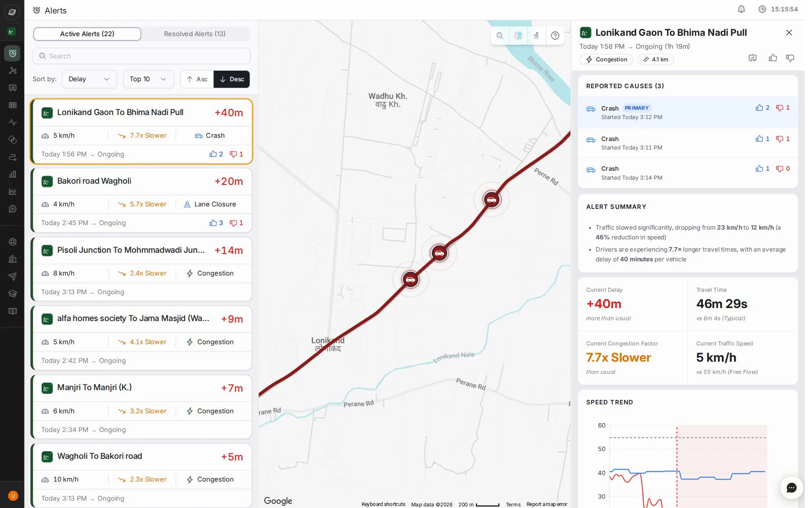Open the chat bubble support widget
The image size is (812, 508).
791,488
